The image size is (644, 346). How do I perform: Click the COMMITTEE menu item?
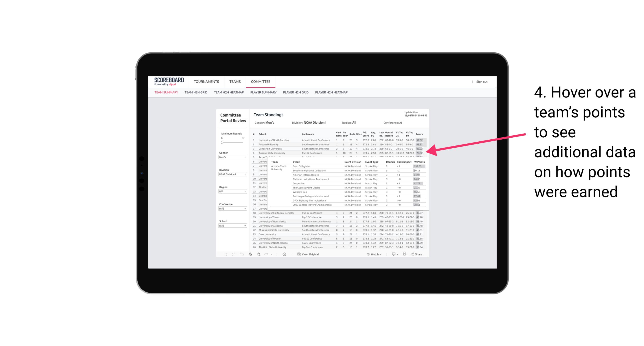(x=261, y=81)
